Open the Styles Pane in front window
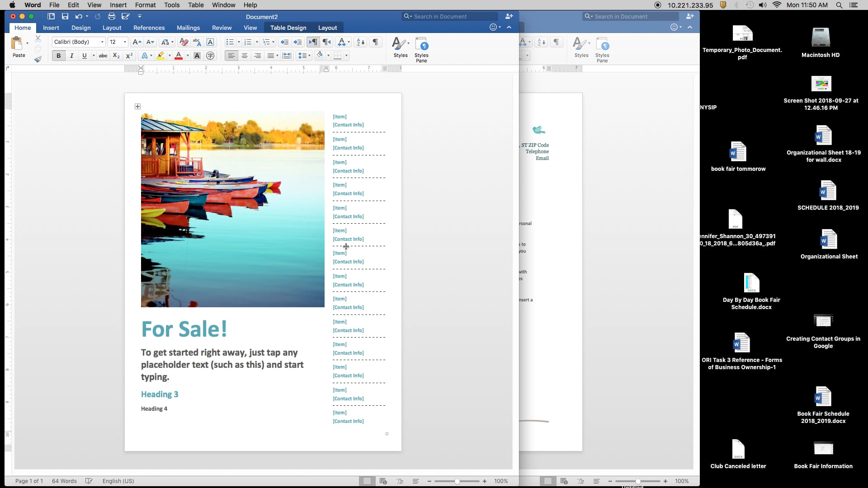Viewport: 868px width, 488px height. pos(421,50)
